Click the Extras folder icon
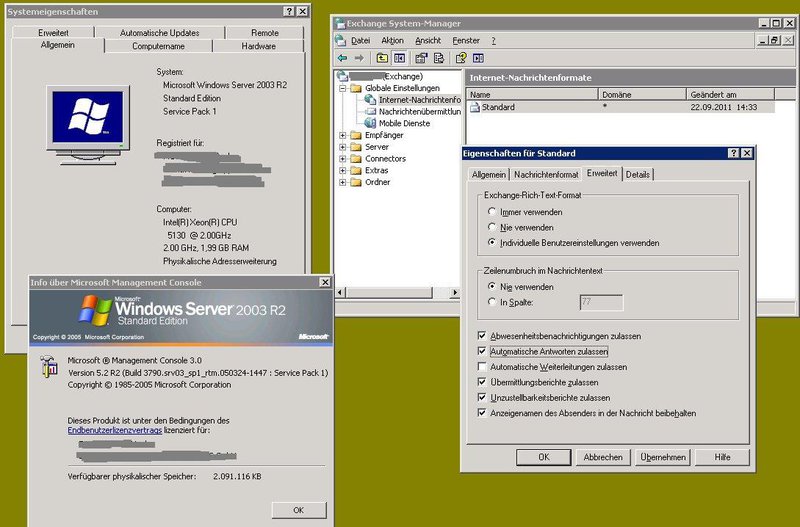This screenshot has width=800, height=527. (x=356, y=170)
